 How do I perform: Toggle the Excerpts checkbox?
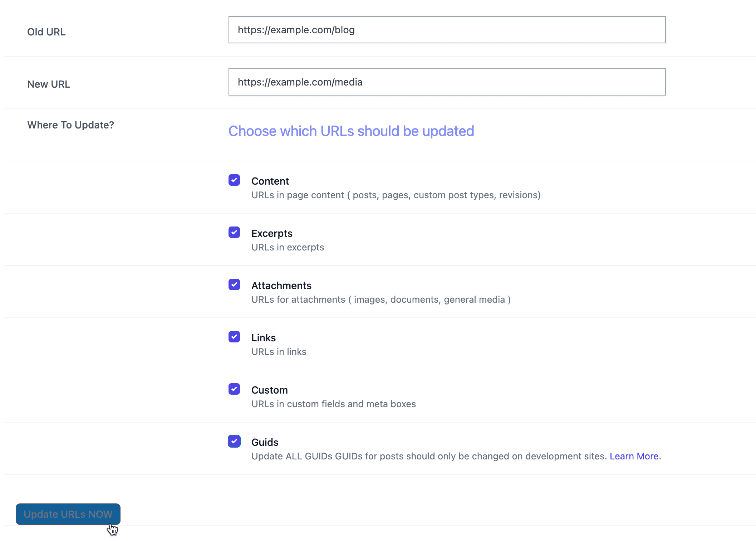[x=234, y=232]
